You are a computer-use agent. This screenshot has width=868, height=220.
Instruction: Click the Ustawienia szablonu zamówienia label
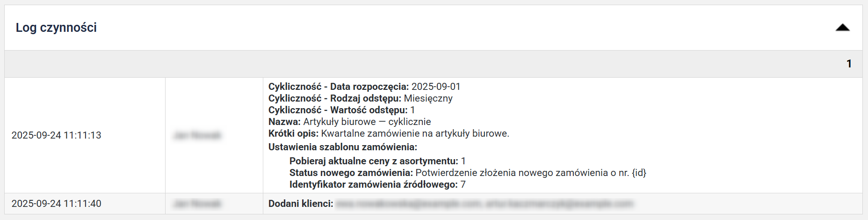(342, 147)
